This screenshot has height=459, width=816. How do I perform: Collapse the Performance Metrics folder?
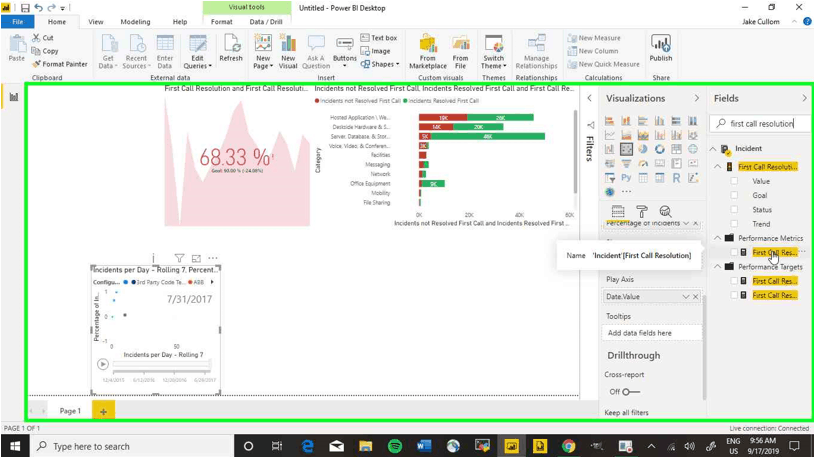[718, 238]
